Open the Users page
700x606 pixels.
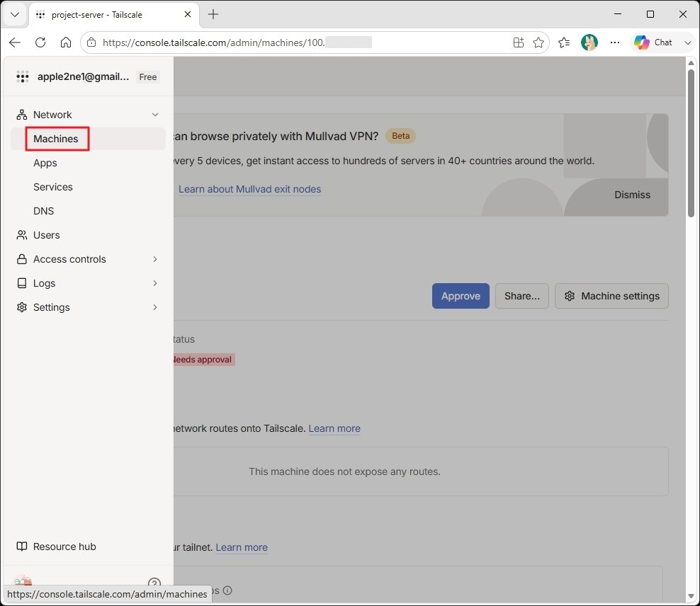pos(47,235)
